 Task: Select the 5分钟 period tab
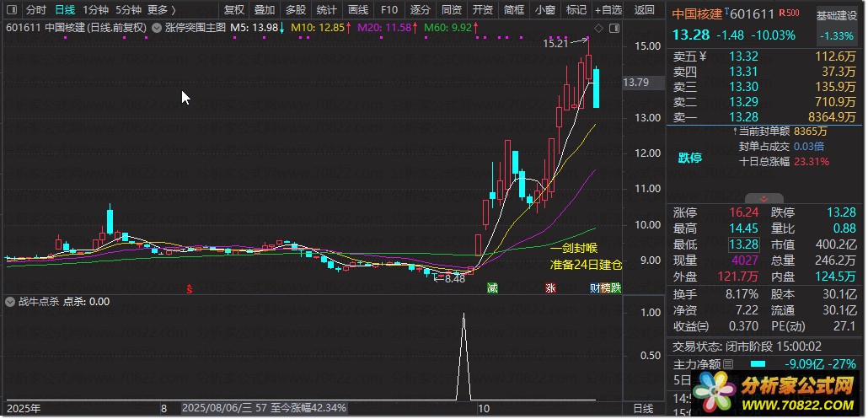coord(128,10)
